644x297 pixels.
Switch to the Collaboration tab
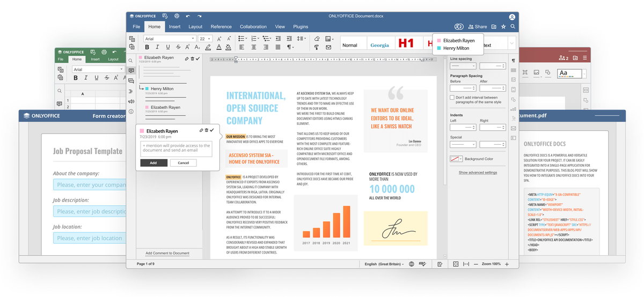[253, 27]
